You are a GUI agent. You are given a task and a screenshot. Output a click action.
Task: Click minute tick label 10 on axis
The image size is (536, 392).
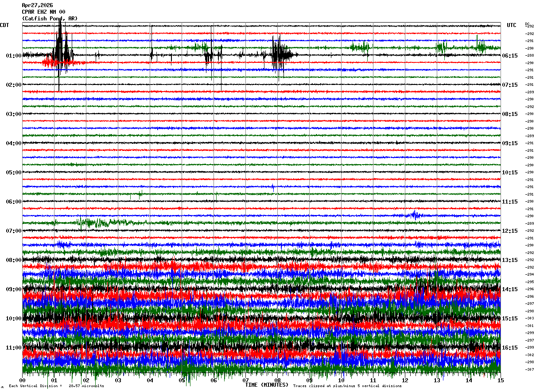point(341,380)
